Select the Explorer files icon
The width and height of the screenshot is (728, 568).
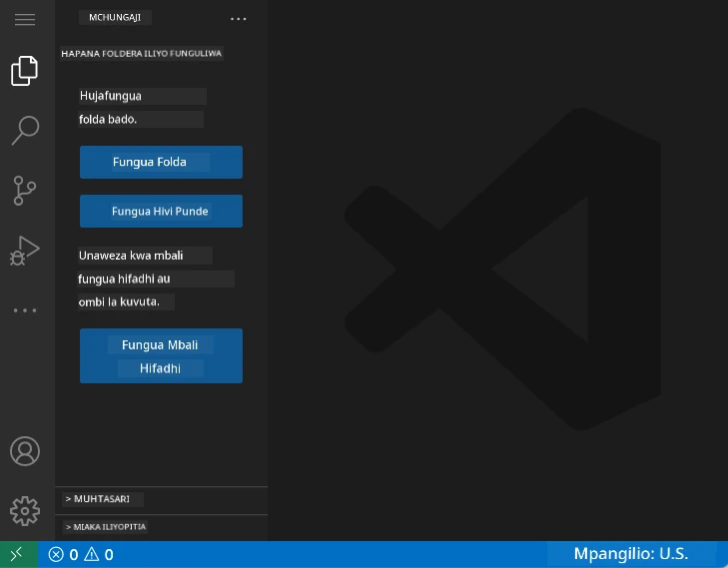coord(25,71)
